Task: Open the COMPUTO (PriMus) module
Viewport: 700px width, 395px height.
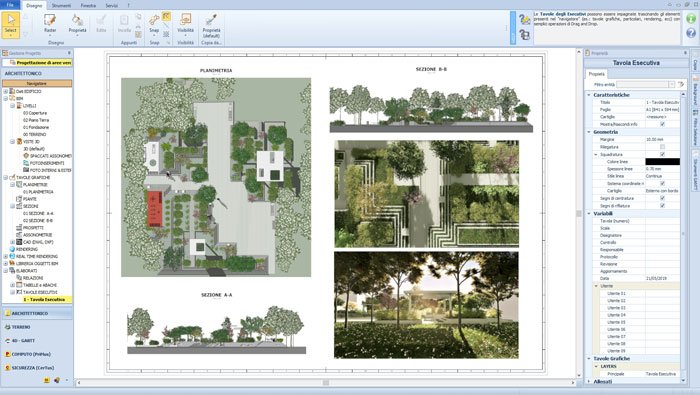Action: (37, 354)
